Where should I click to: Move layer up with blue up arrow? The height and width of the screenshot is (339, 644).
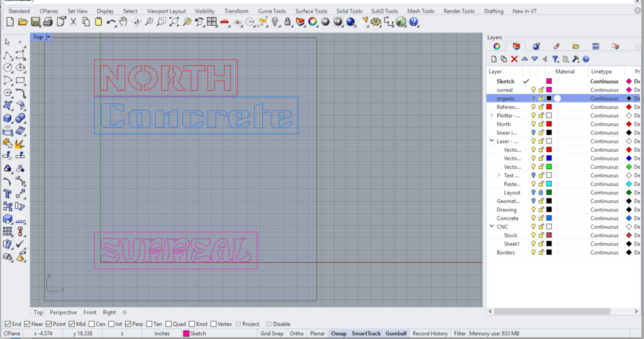[x=525, y=59]
